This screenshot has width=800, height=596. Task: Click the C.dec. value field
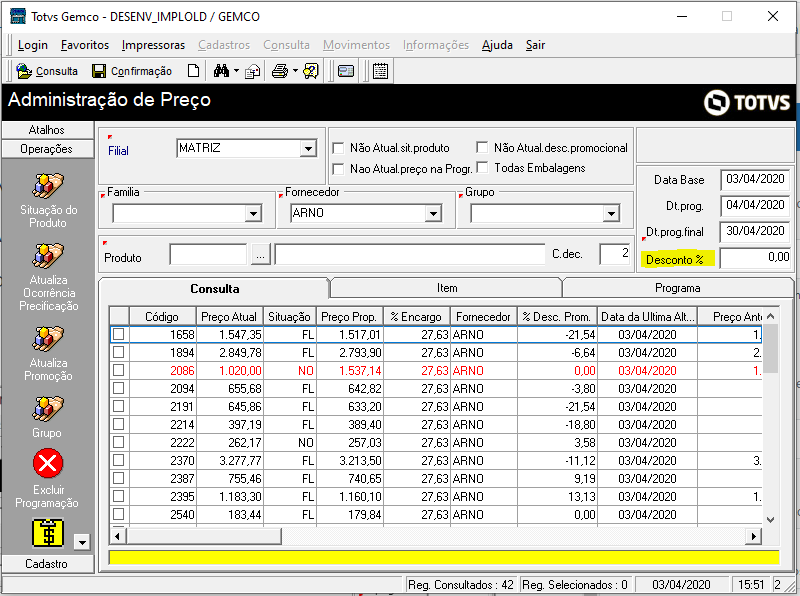tap(615, 254)
